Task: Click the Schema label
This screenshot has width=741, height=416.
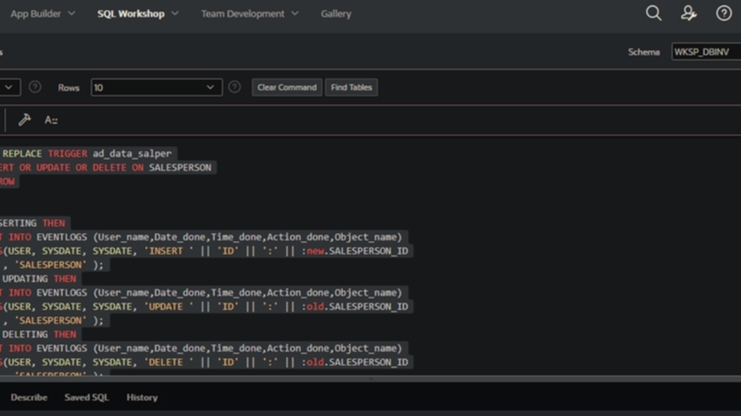Action: pyautogui.click(x=644, y=52)
